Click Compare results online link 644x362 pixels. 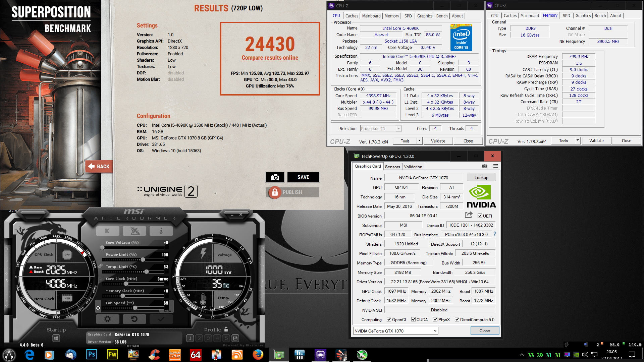pos(270,58)
